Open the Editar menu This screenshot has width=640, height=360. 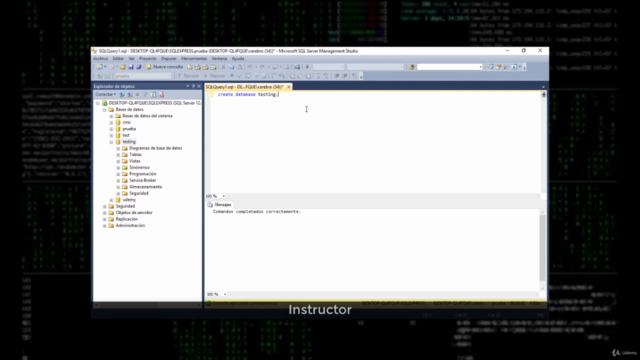[118, 58]
